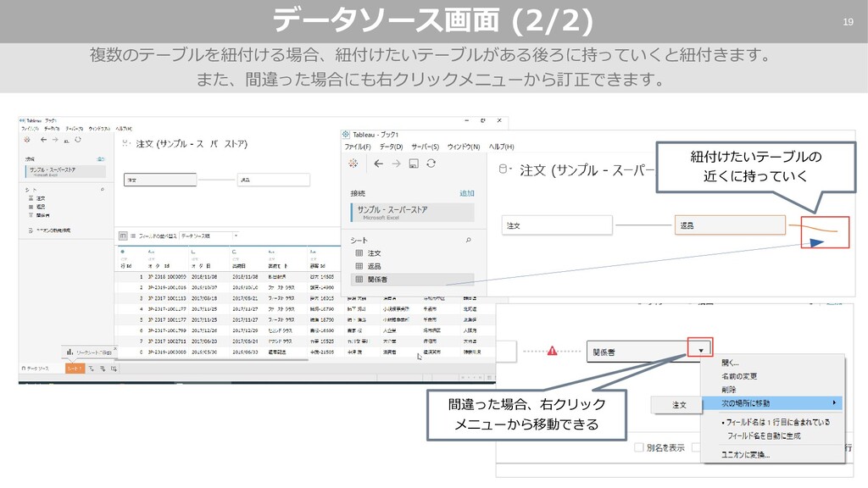This screenshot has height=488, width=868.
Task: Click the table icon next to 関係者 in the front window's sheet list
Action: [x=359, y=280]
